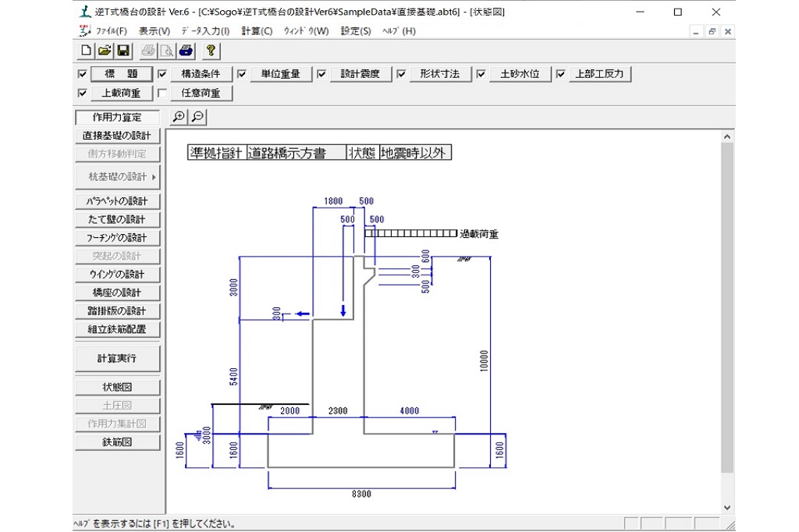
Task: Open the 上載荷重 input button
Action: [121, 93]
